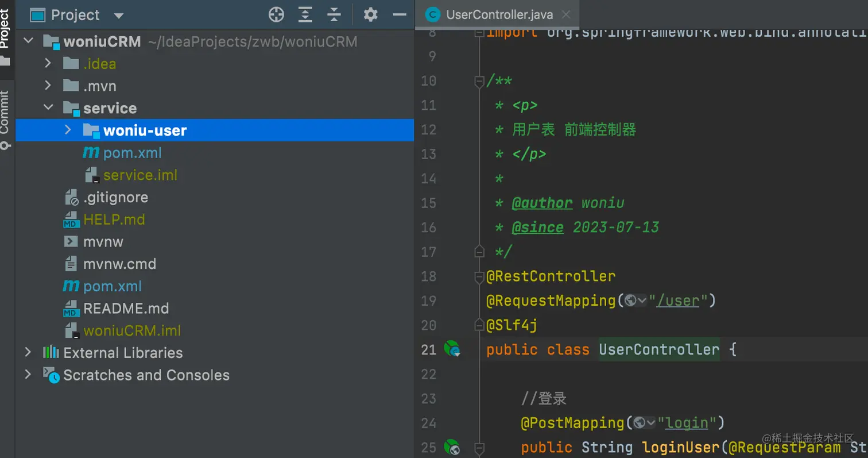Select the service module folder
868x458 pixels.
[x=110, y=108]
